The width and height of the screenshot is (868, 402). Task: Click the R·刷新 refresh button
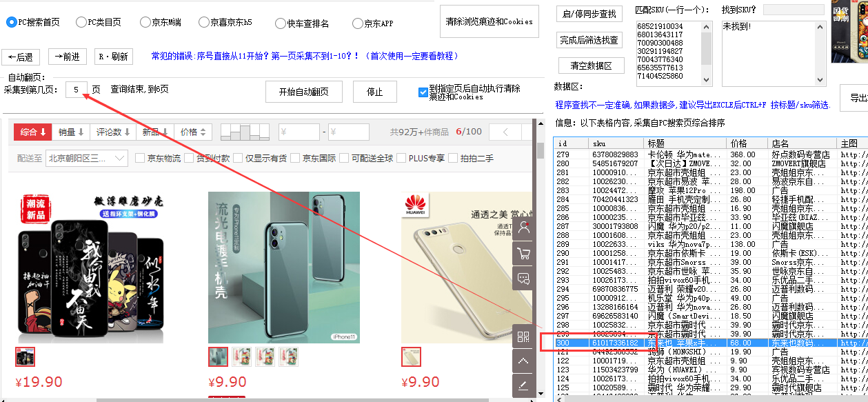coord(114,57)
